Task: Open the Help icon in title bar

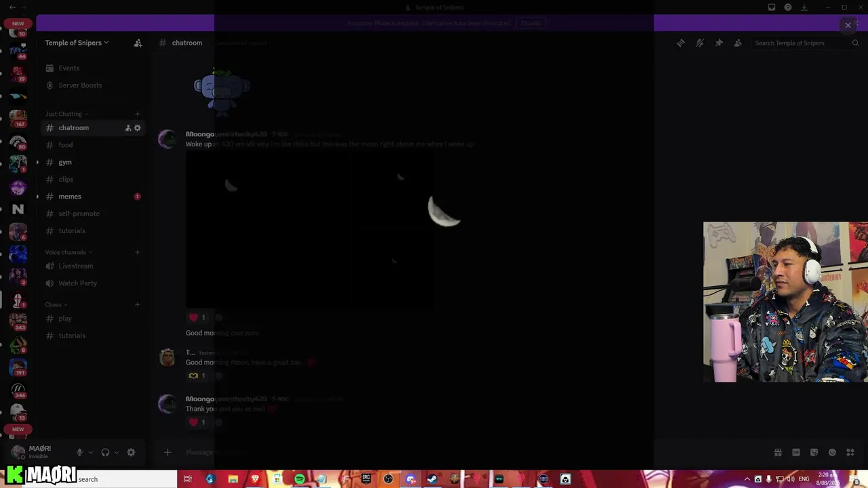Action: (788, 7)
